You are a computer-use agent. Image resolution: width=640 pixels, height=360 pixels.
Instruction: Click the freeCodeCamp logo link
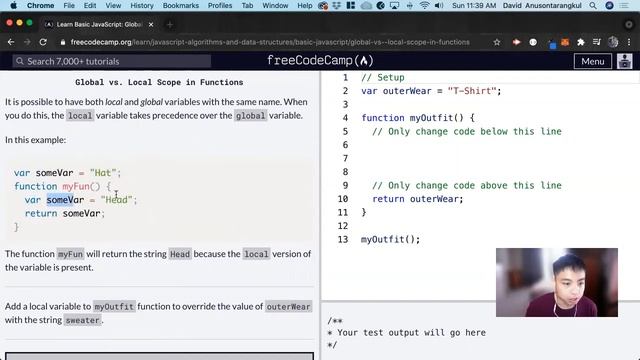click(320, 61)
